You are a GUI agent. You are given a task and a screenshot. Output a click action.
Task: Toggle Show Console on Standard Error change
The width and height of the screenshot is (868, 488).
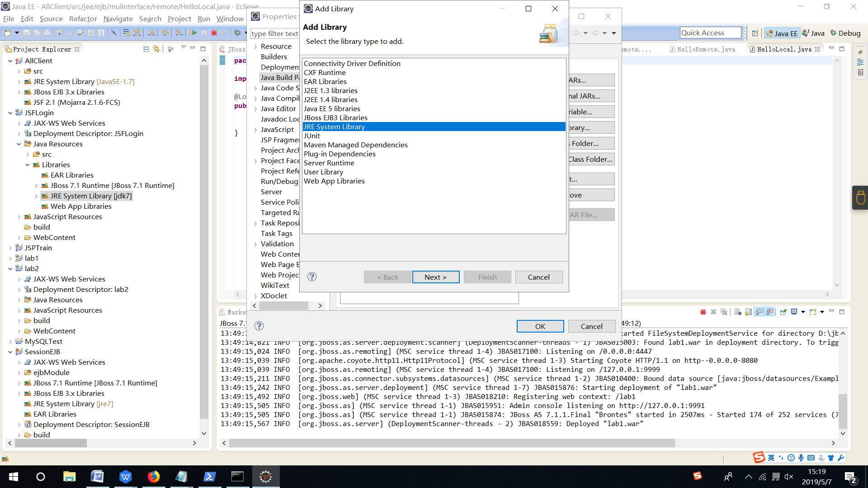[x=769, y=312]
